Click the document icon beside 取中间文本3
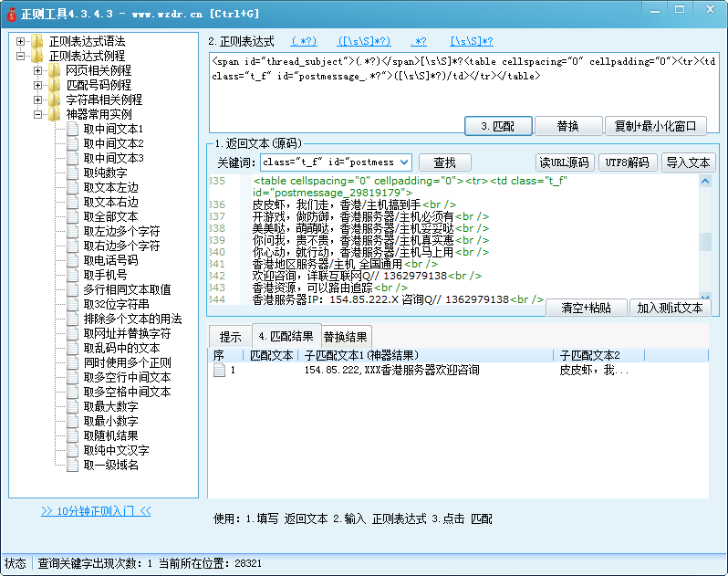Viewport: 728px width, 576px height. [72, 158]
